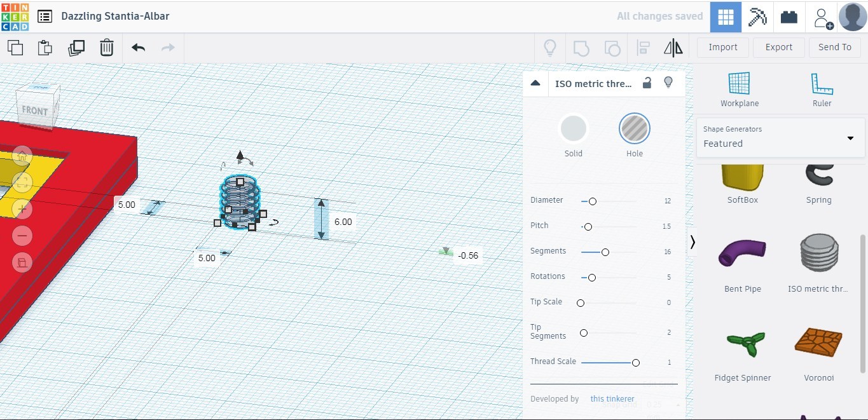This screenshot has width=868, height=420.
Task: Click the Diameter slider
Action: pyautogui.click(x=609, y=201)
